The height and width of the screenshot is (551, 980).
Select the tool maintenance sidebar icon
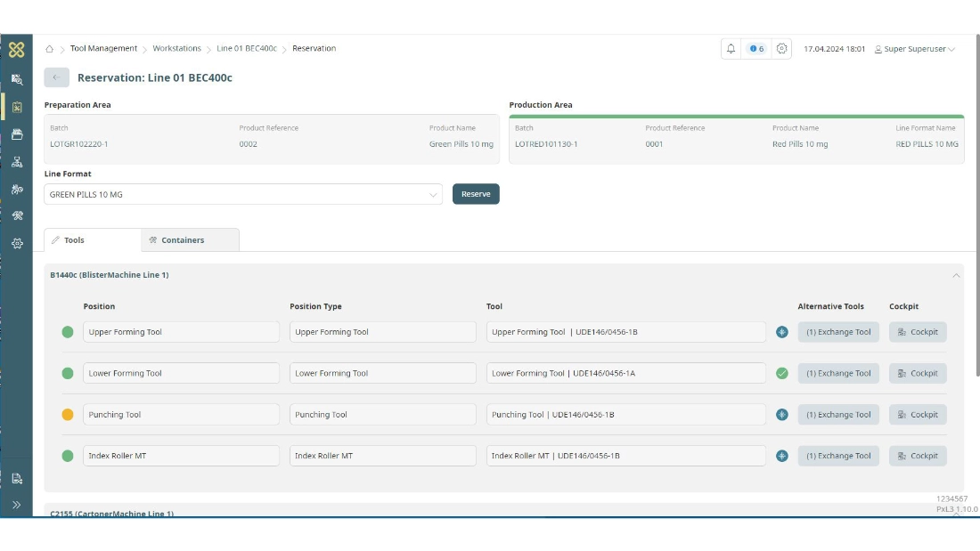pos(16,188)
